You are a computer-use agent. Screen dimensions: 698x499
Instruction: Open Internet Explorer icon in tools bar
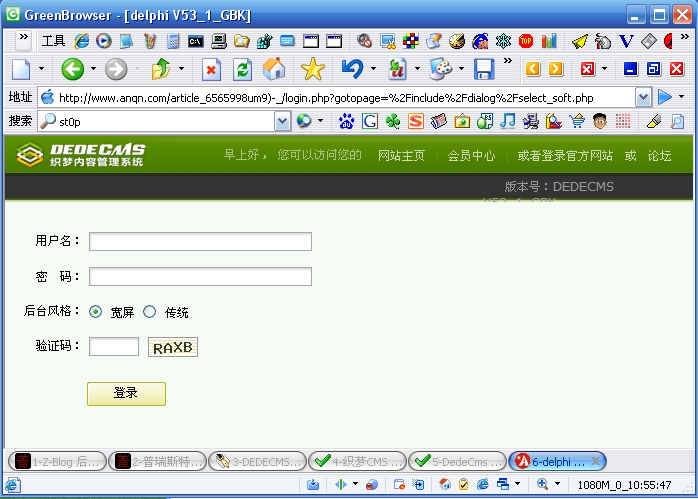pyautogui.click(x=81, y=41)
